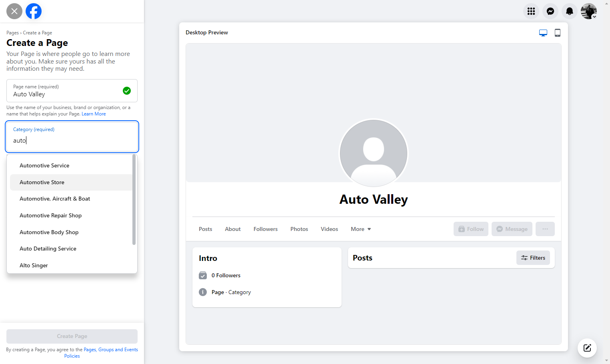
Task: Click the compose new message icon
Action: point(587,348)
